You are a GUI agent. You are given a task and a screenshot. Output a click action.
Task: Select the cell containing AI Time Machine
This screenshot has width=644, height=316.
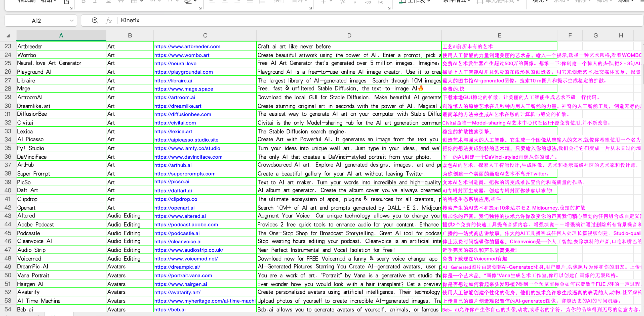[61, 301]
